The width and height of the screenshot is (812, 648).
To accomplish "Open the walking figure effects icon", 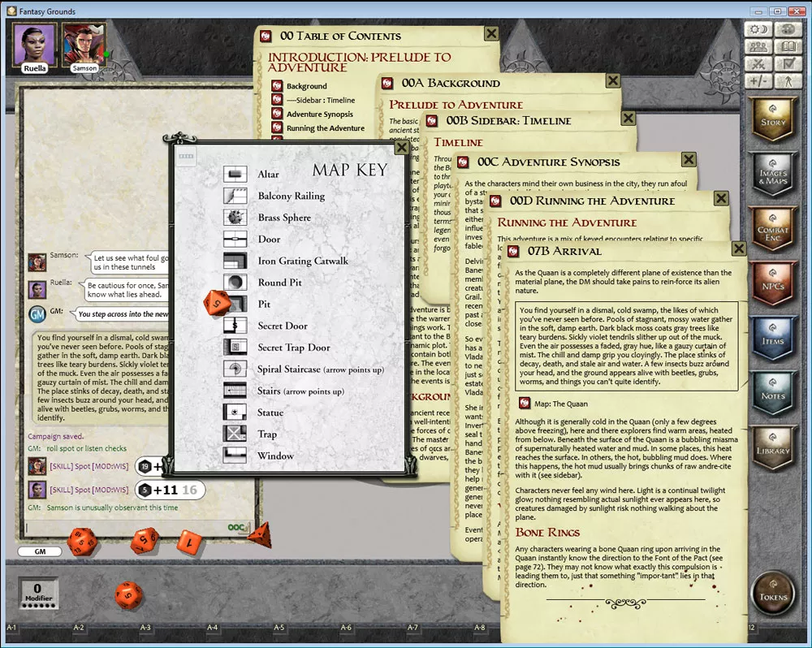I will click(x=788, y=81).
